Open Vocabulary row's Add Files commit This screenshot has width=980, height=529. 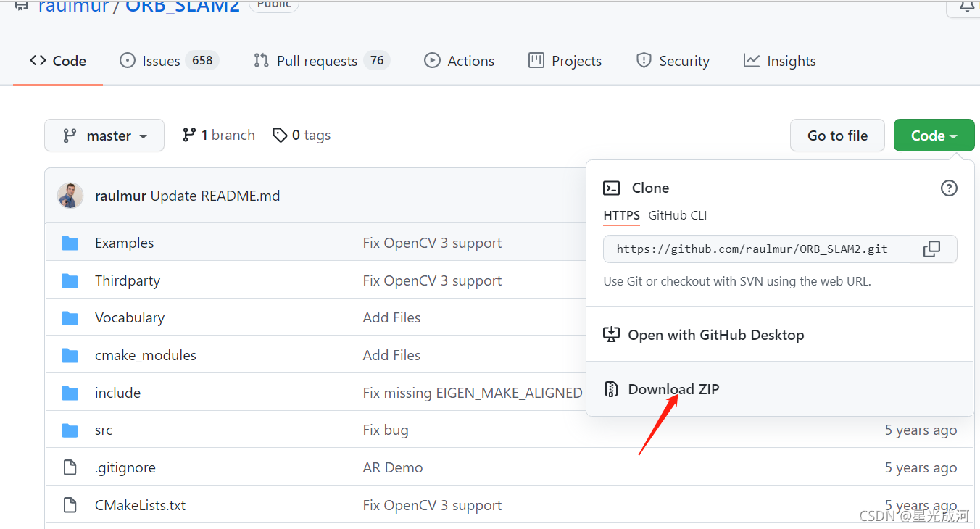click(x=391, y=317)
